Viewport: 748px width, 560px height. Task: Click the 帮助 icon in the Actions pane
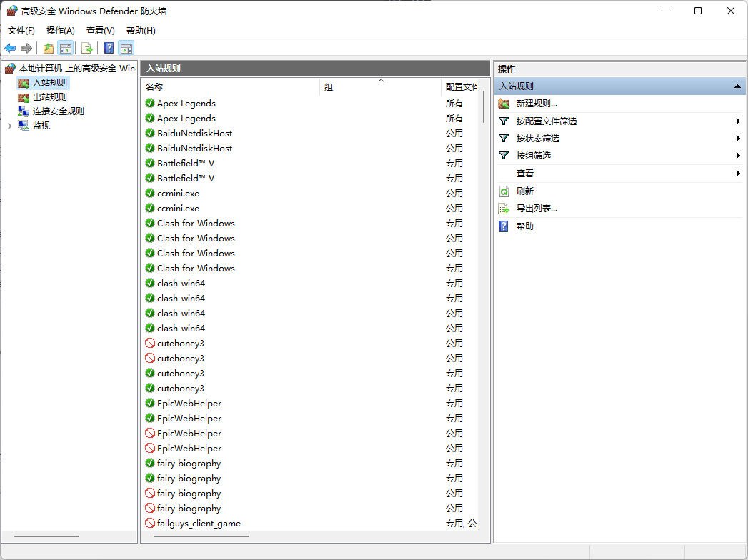click(504, 226)
